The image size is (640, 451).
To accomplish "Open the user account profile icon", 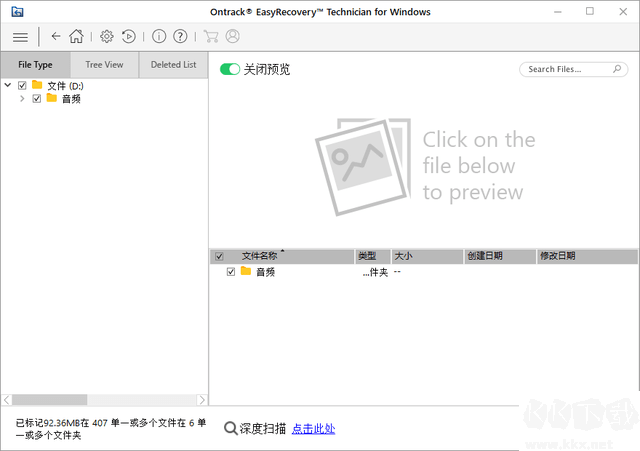I will pos(233,36).
